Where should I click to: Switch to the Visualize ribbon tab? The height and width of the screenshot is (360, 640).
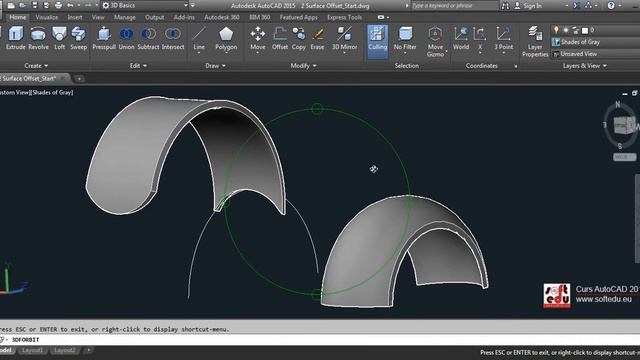(47, 17)
